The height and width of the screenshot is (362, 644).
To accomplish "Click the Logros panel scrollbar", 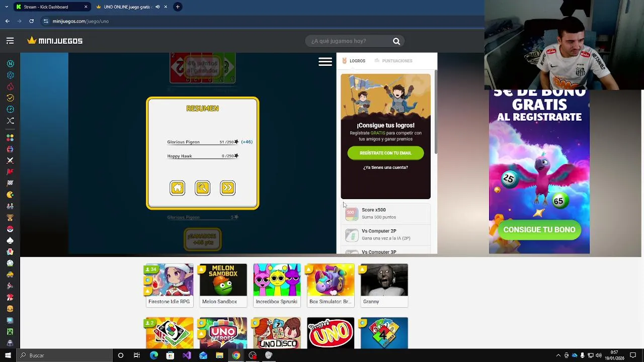I will [435, 112].
